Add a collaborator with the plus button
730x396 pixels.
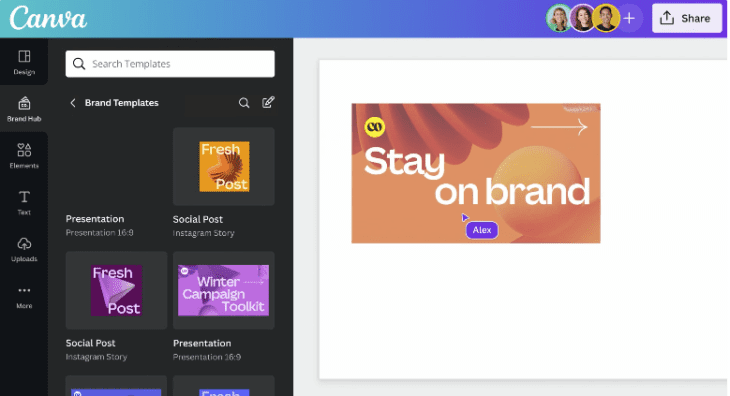629,18
